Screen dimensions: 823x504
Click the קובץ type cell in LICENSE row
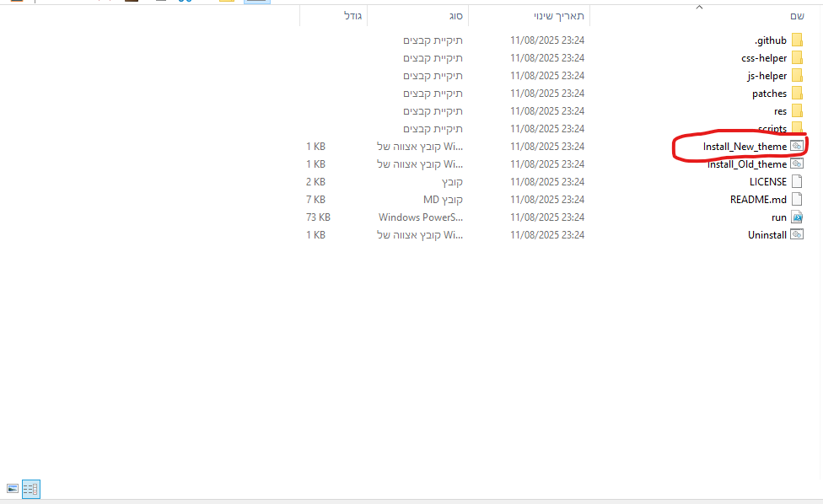click(453, 181)
